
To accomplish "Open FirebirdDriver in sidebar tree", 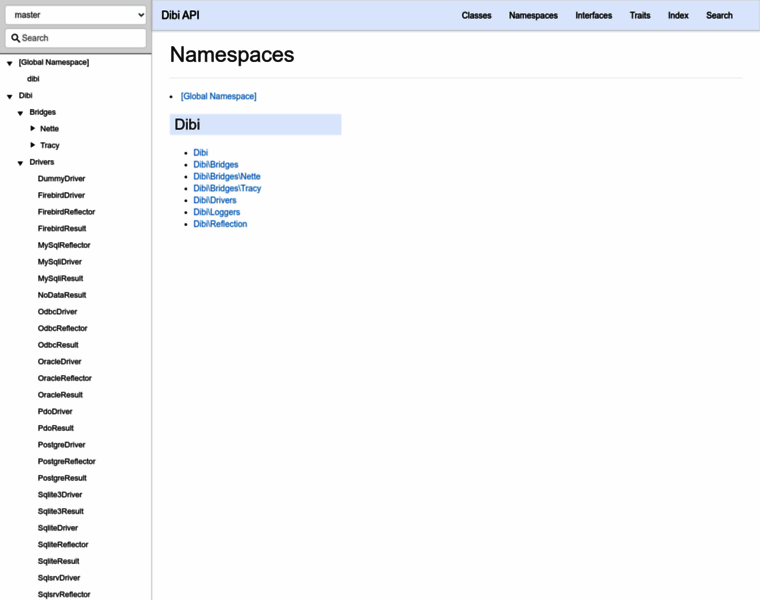I will point(61,195).
